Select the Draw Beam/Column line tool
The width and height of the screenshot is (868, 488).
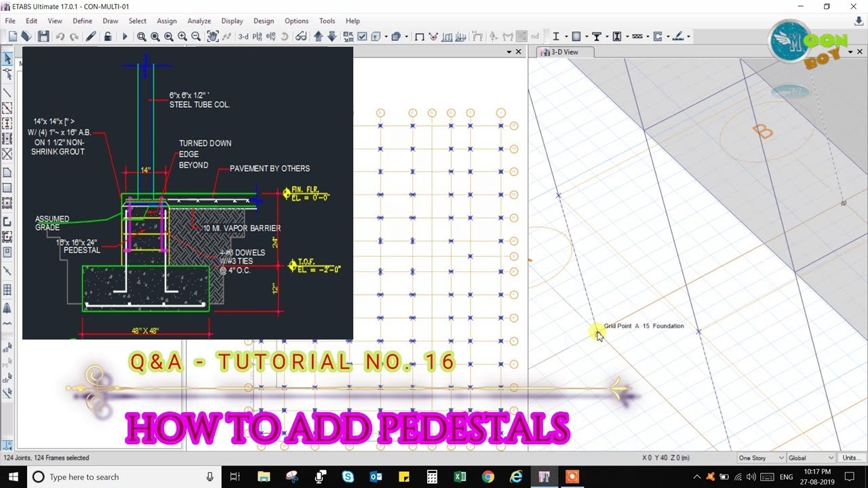pos(7,93)
